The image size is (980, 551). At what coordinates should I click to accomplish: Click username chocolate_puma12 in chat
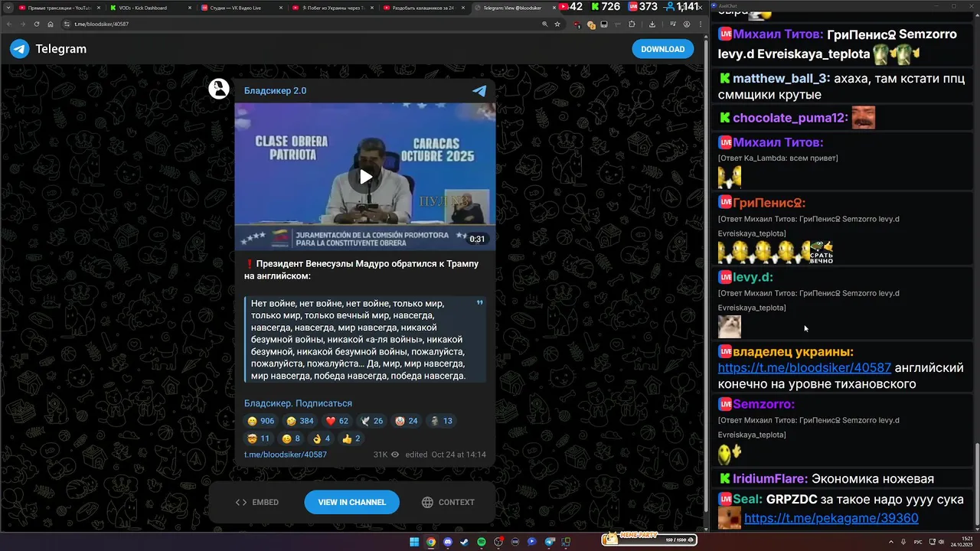point(790,118)
